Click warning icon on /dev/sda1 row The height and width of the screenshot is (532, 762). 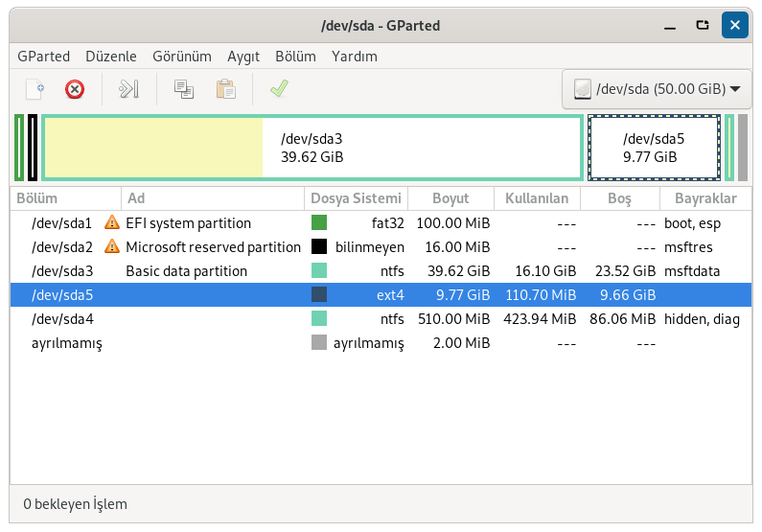click(112, 222)
